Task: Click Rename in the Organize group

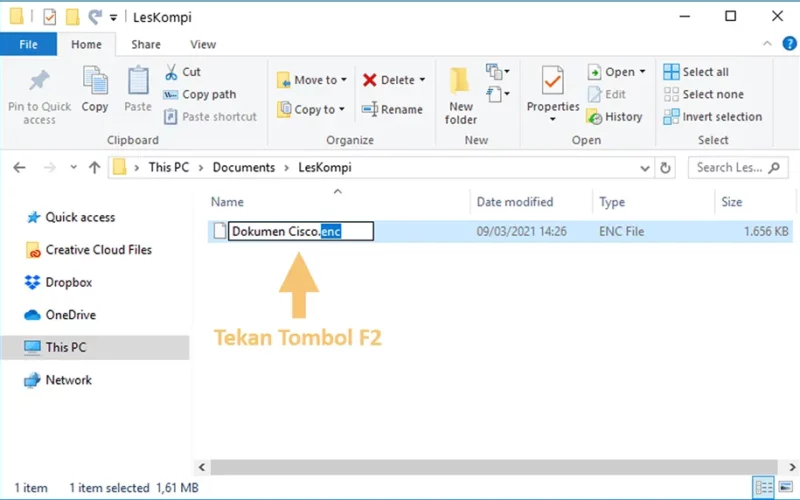Action: pos(392,109)
